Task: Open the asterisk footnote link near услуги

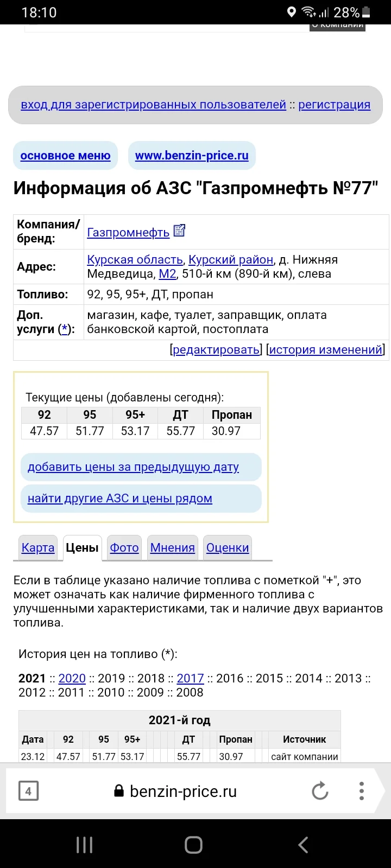Action: (x=65, y=329)
